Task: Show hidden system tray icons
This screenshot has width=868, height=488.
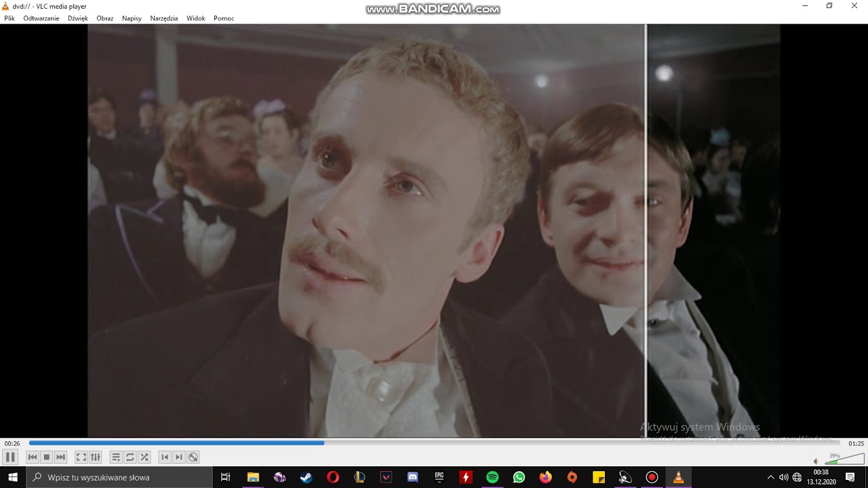Action: [770, 477]
